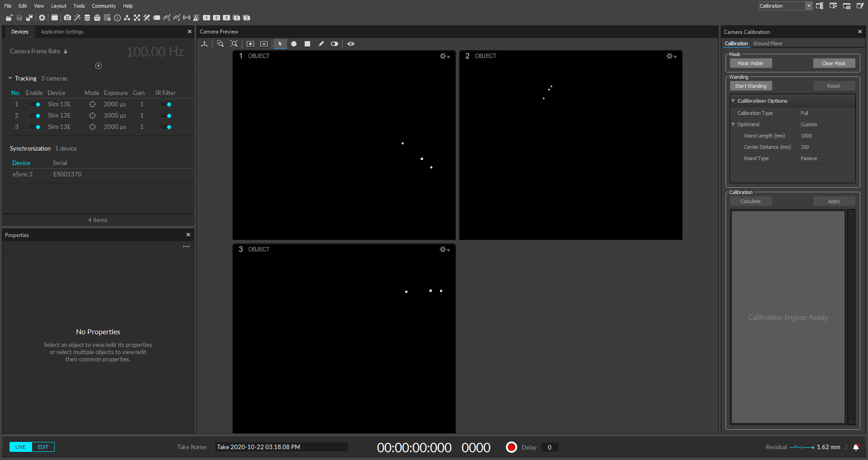Click the gear settings icon in the main toolbar

pos(42,18)
